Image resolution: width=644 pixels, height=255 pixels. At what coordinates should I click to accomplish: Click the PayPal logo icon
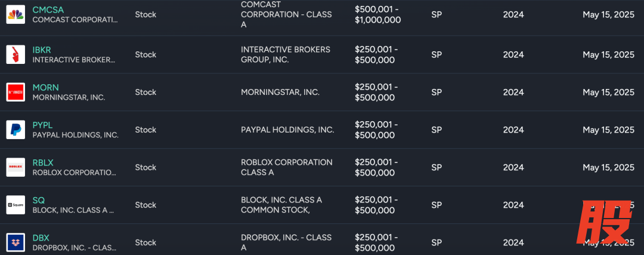pyautogui.click(x=16, y=130)
